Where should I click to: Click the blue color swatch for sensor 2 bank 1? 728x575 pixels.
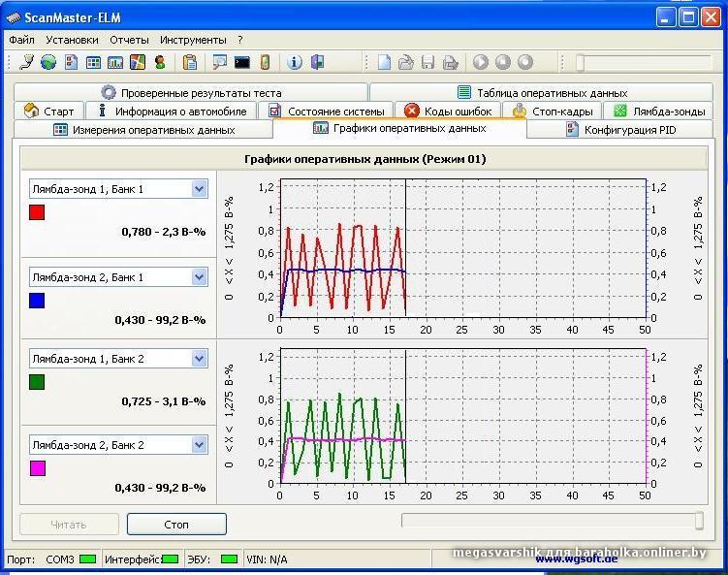pos(37,301)
